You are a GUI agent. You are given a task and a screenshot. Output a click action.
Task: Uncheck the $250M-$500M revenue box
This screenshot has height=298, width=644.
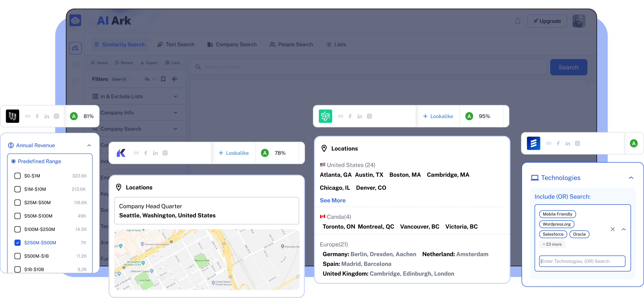(17, 243)
